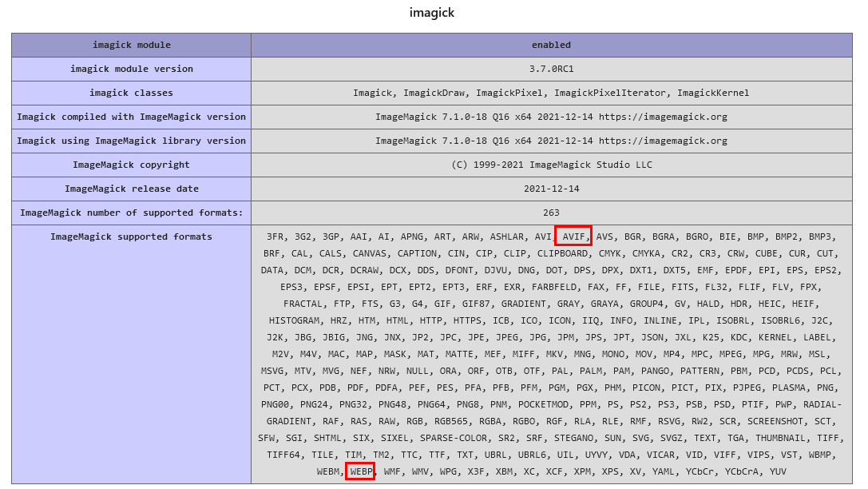This screenshot has width=868, height=489.
Task: Click the compiled-with ImageMagick version value
Action: click(x=551, y=117)
